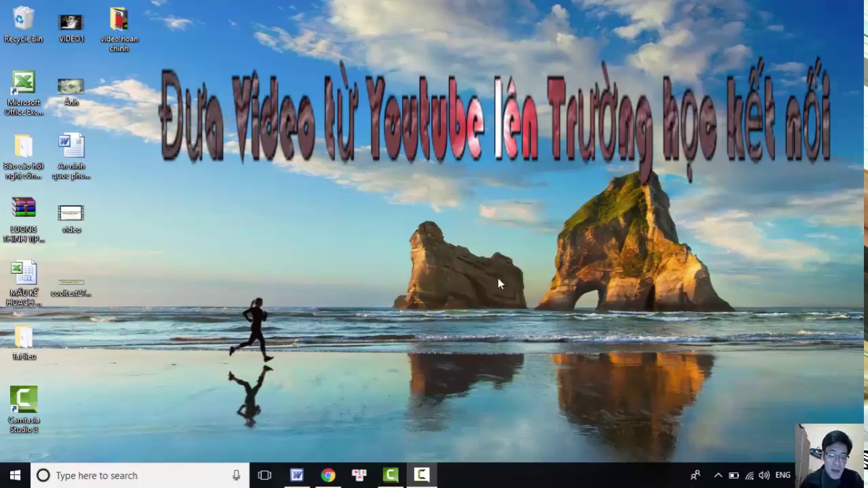Select the 'Tài liệu' folder icon
Viewport: 868px width, 488px height.
coord(24,343)
